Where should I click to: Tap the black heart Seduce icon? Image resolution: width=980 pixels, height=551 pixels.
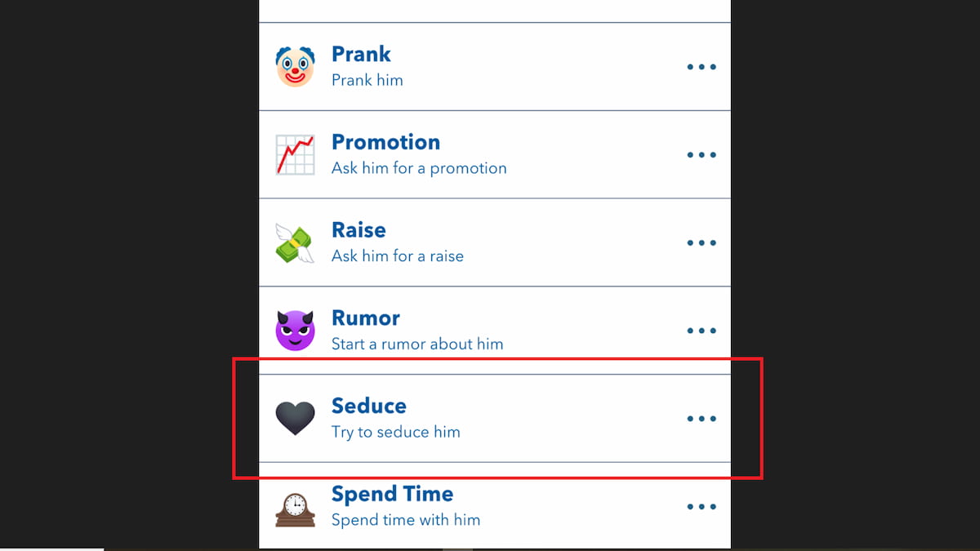tap(295, 419)
